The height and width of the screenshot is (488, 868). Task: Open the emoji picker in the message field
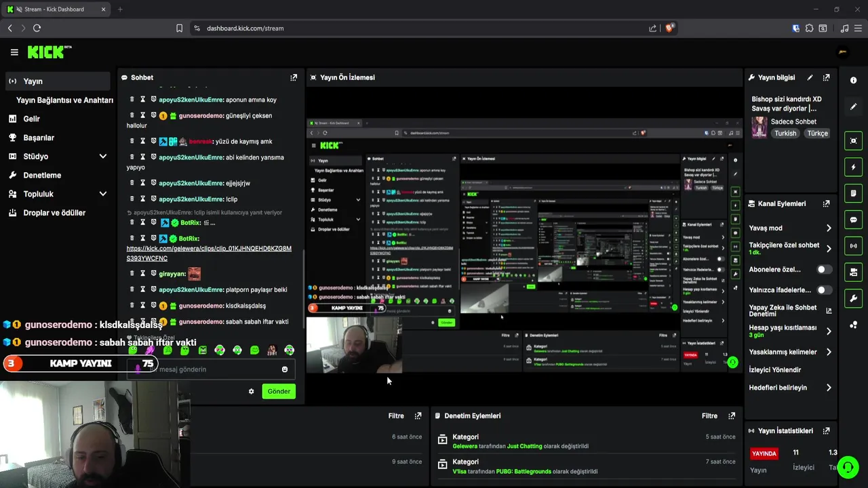[x=285, y=369]
